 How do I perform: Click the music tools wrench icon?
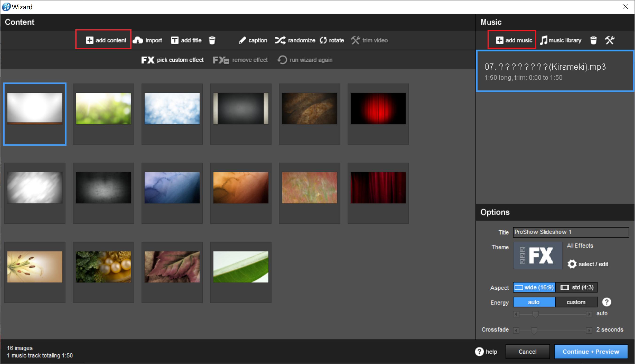pyautogui.click(x=610, y=40)
